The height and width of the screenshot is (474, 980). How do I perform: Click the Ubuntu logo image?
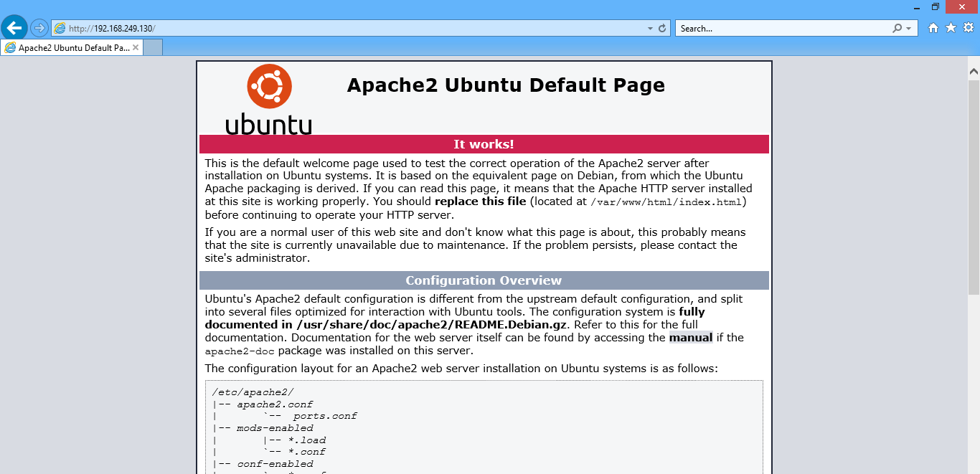tap(269, 99)
